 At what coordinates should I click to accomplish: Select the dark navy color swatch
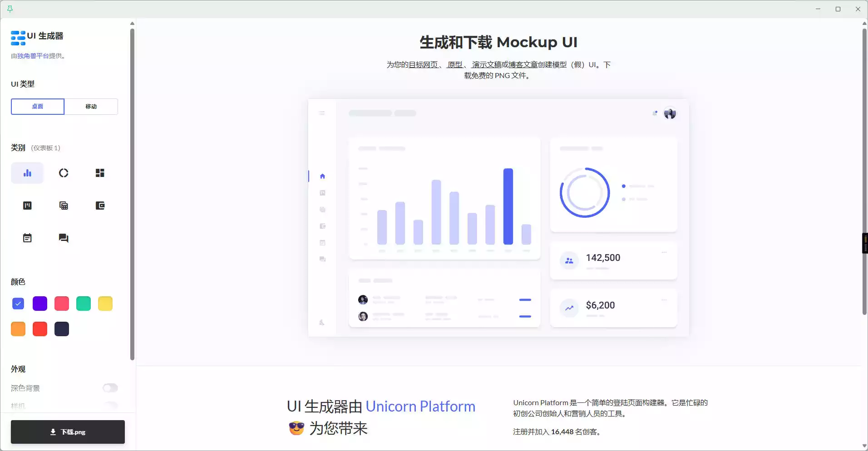[62, 329]
